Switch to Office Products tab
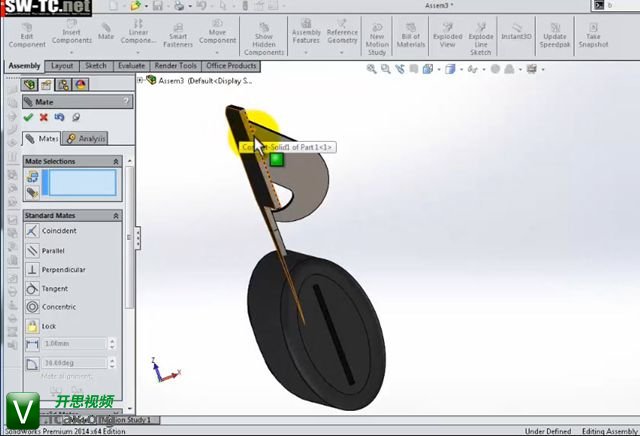Screen dimensions: 640x436 [231, 66]
